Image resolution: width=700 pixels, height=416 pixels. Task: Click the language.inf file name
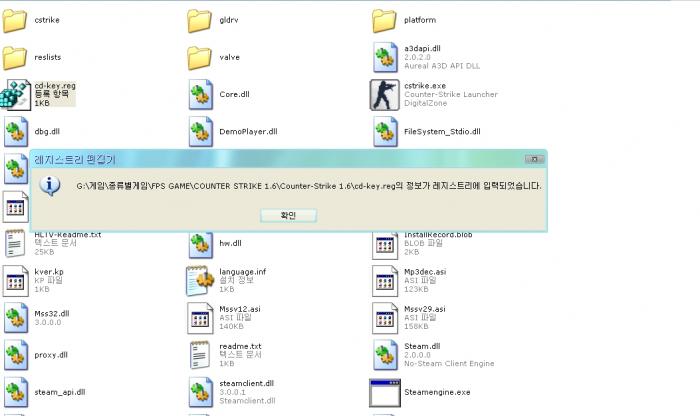242,272
